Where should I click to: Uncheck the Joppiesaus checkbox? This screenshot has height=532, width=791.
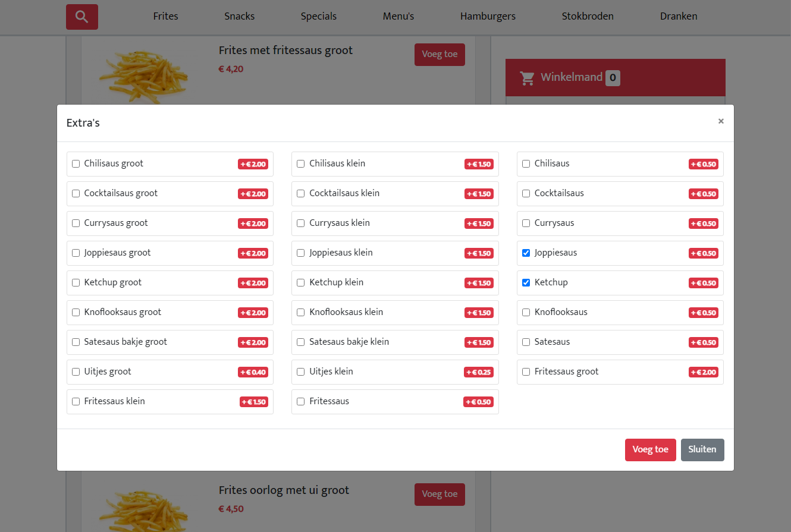click(526, 253)
